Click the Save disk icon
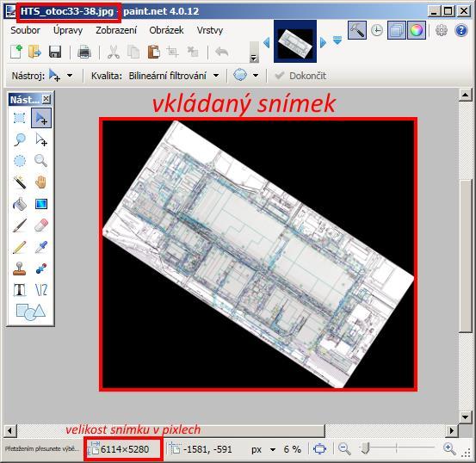This screenshot has width=476, height=463. (55, 52)
